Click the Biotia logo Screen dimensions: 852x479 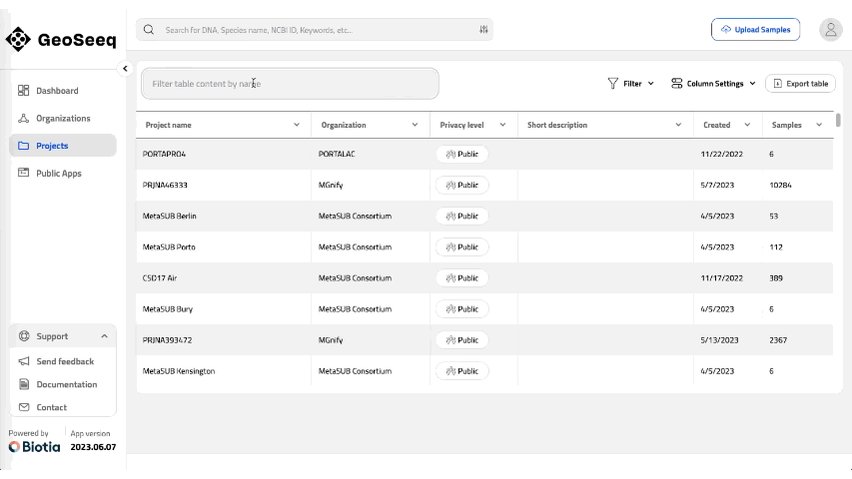34,447
